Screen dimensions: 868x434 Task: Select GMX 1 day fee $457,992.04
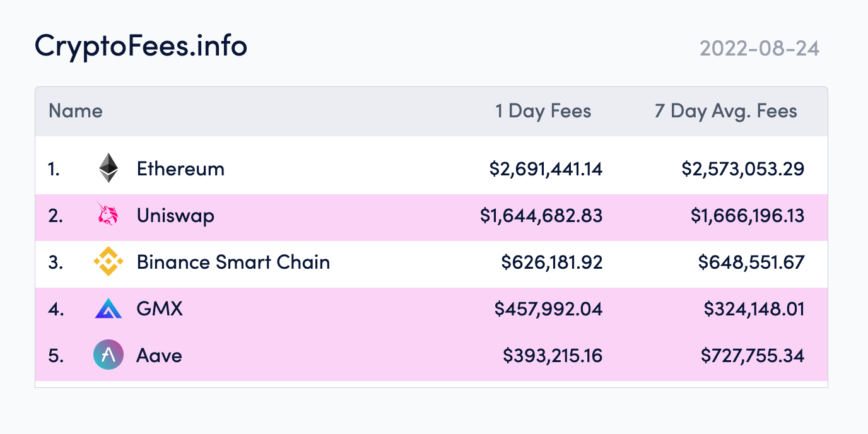548,308
